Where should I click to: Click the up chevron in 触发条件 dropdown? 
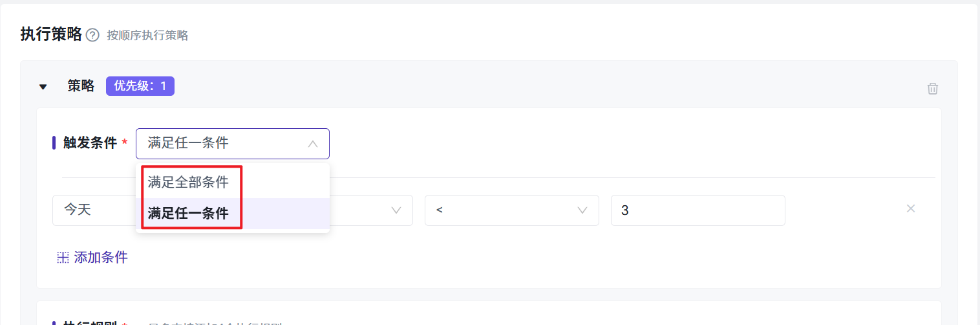(x=313, y=144)
